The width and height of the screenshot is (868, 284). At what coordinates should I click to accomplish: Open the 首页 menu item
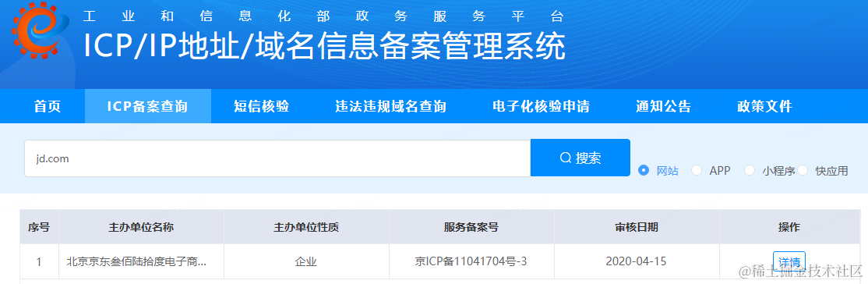click(48, 106)
